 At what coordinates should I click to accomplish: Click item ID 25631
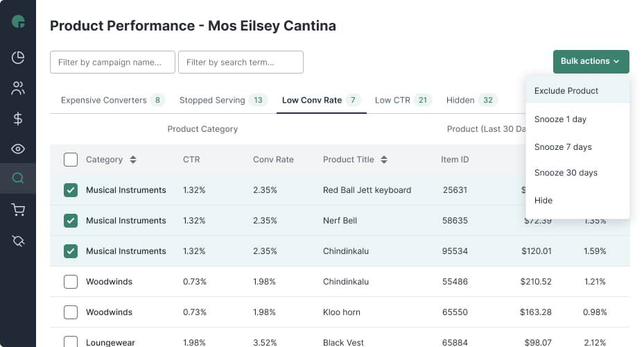click(455, 190)
